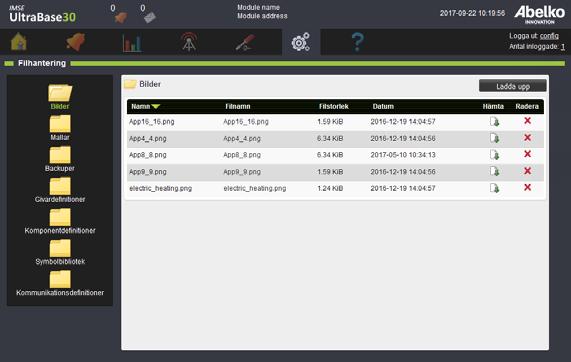This screenshot has width=571, height=362.
Task: Download App16_16.png with Hämta icon
Action: (x=494, y=121)
